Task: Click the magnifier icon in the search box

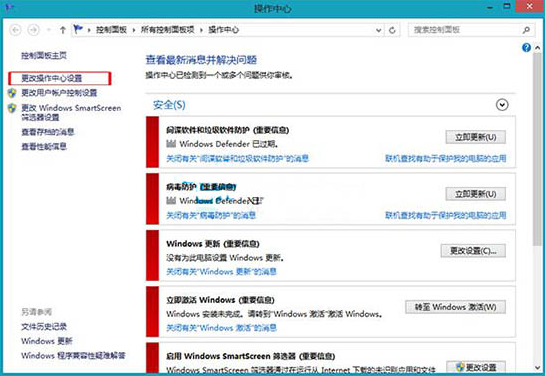Action: (526, 30)
